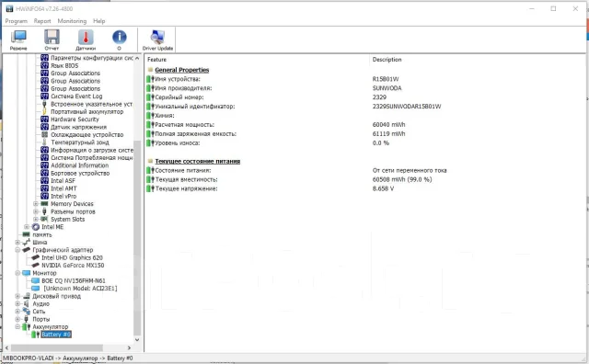Click icon beside Портативный аккумулятор
The width and height of the screenshot is (589, 364).
44,112
